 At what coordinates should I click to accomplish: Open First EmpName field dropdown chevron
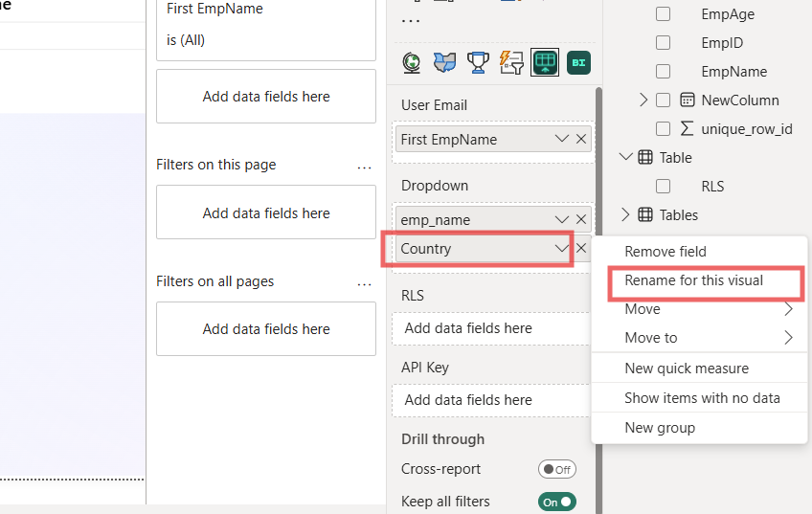(x=562, y=139)
